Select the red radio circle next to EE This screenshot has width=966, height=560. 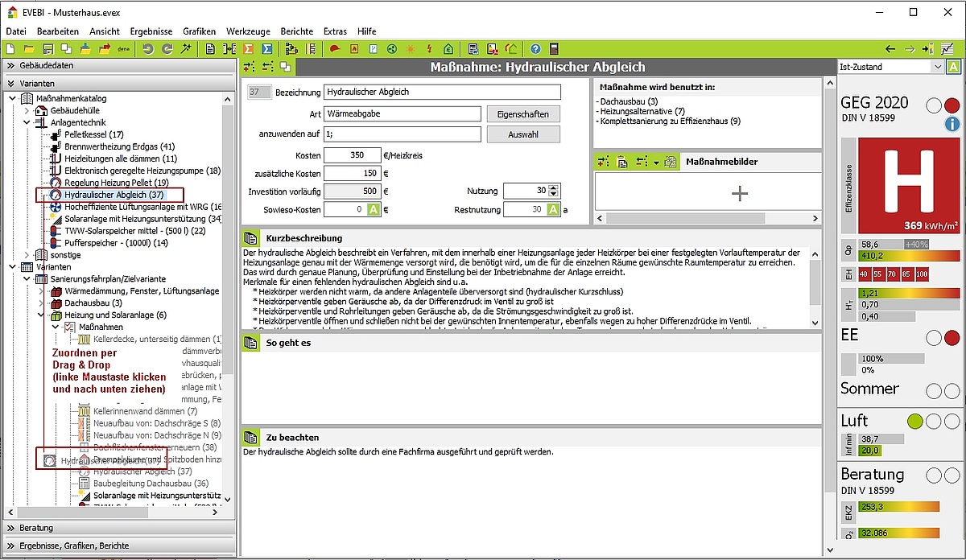(x=952, y=338)
